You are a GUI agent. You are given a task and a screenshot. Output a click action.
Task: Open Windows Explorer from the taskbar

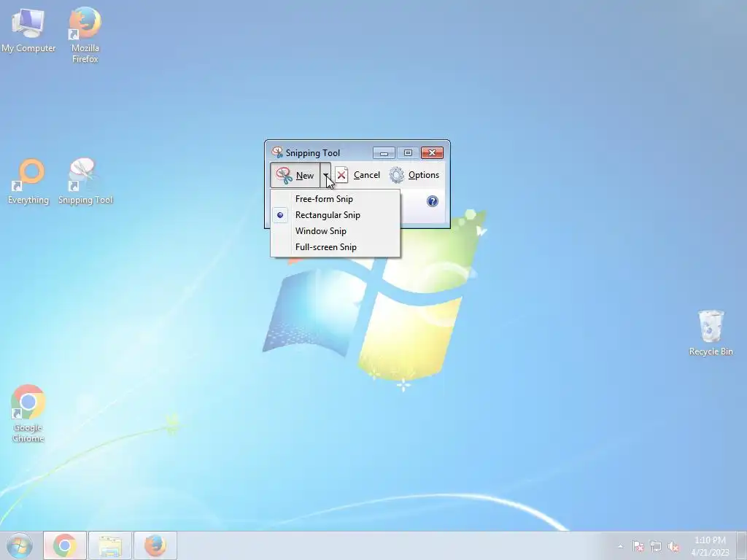pyautogui.click(x=110, y=545)
